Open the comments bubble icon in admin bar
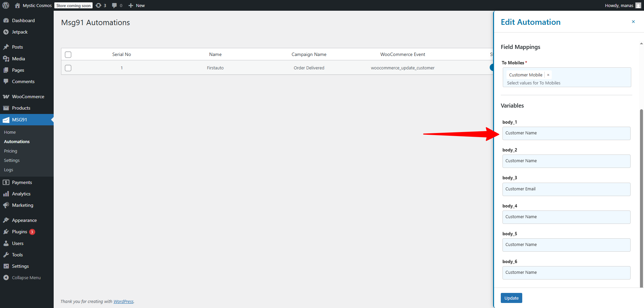Screen dimensions: 644x308 (x=114, y=5)
